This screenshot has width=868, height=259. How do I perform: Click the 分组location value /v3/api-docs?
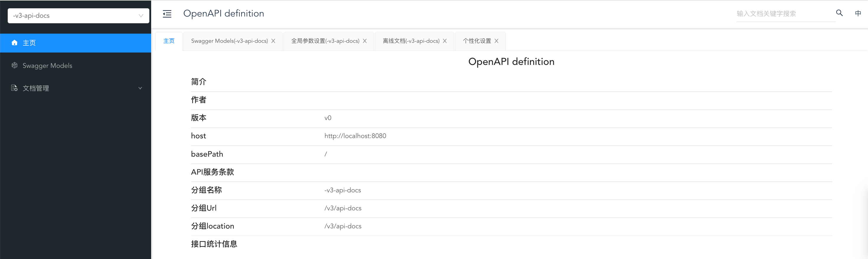click(x=343, y=226)
